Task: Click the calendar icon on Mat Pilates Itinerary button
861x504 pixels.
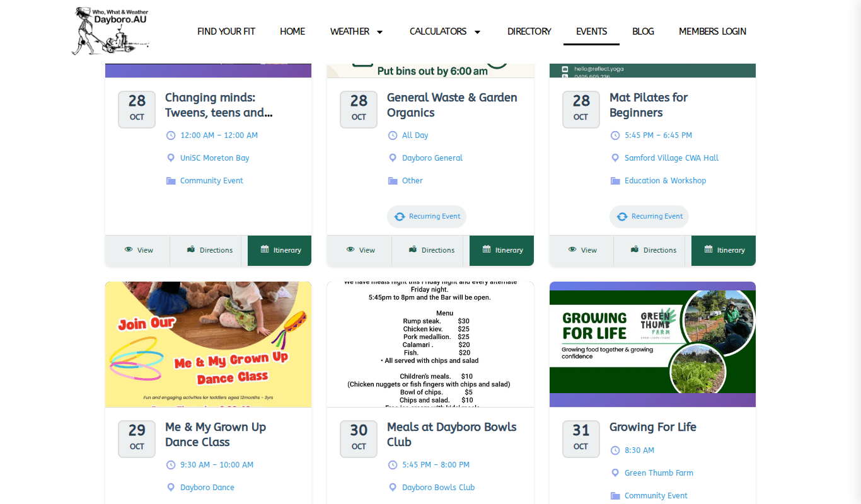Action: click(x=708, y=249)
